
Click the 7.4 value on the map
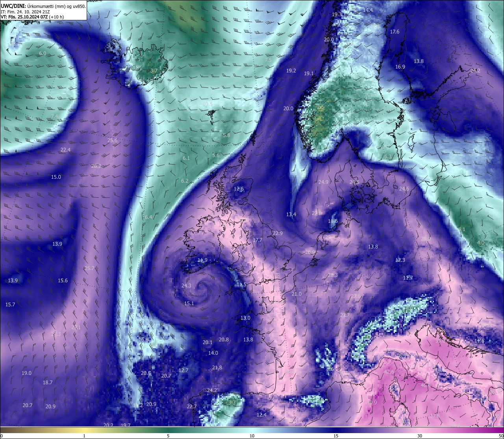[54, 116]
